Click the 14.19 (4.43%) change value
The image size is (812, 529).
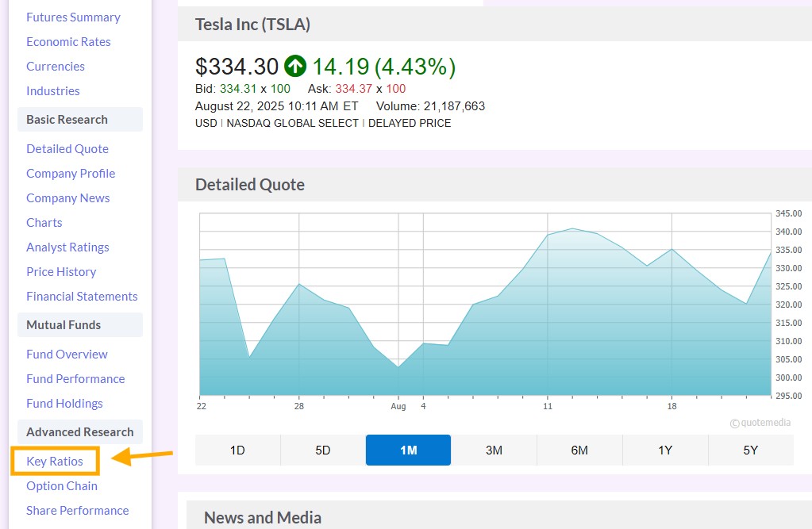click(x=383, y=67)
